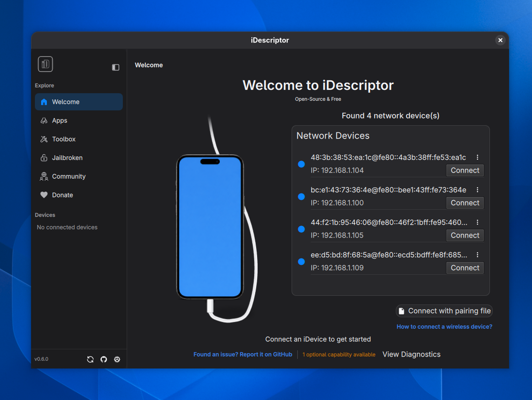Select device name bc:e1:43:73:36:4e entry

(389, 190)
